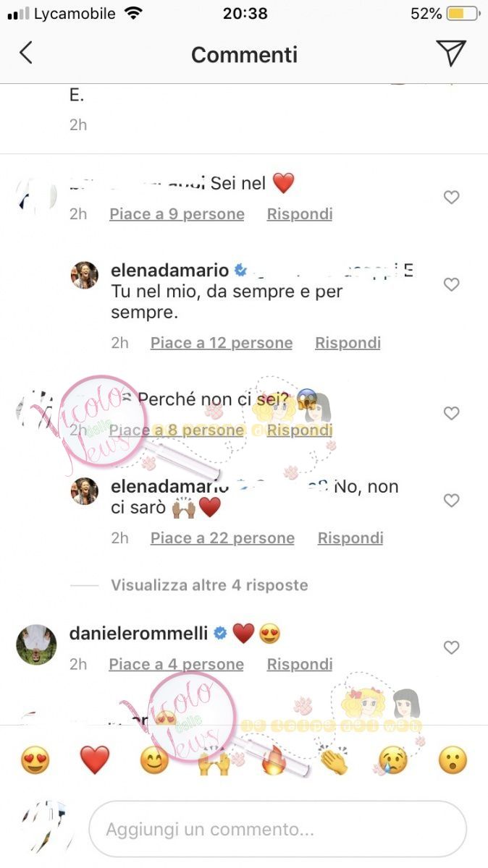Viewport: 488px width, 868px height.
Task: Insert the crying face emoji quick reaction
Action: [392, 760]
